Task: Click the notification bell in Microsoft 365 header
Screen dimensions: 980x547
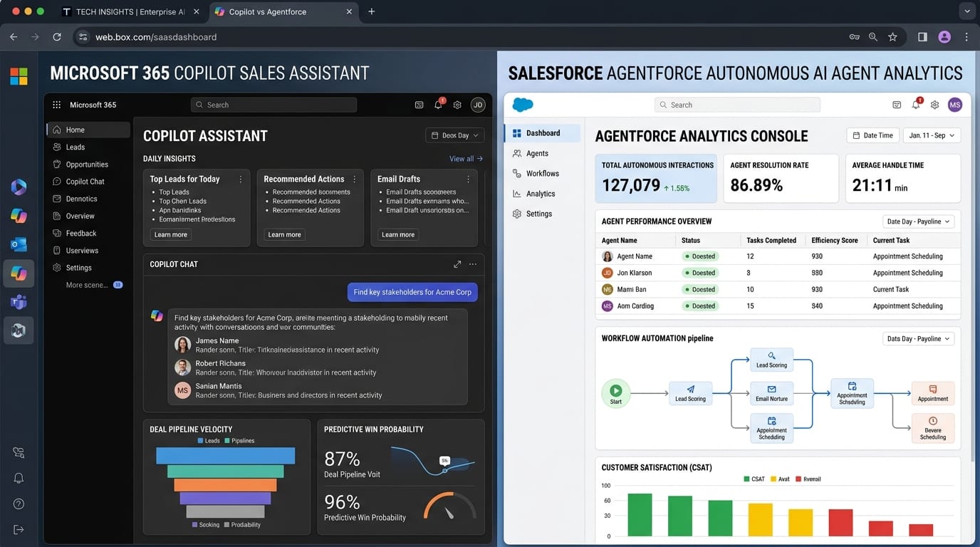Action: 438,105
